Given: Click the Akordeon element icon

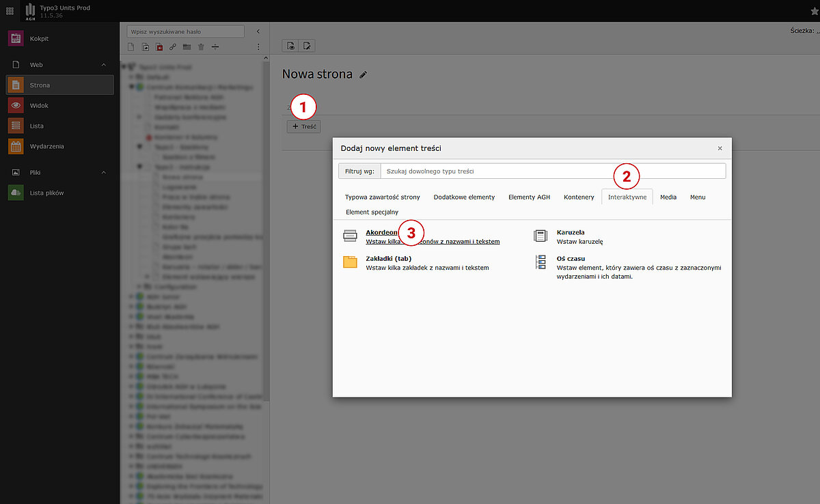Looking at the screenshot, I should [x=350, y=236].
